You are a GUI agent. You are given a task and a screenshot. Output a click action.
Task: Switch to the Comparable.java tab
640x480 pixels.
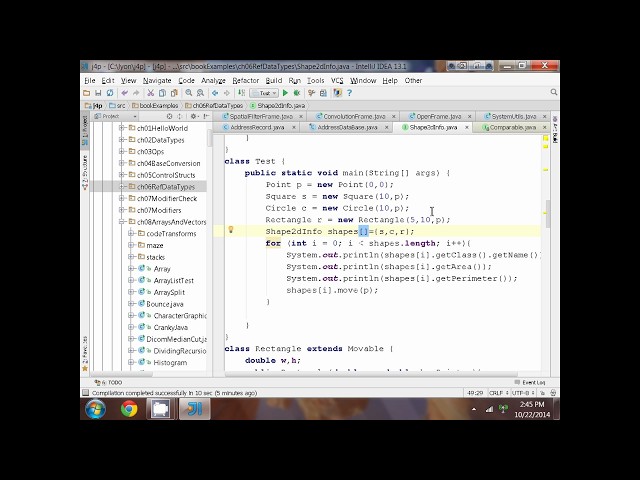tap(513, 127)
